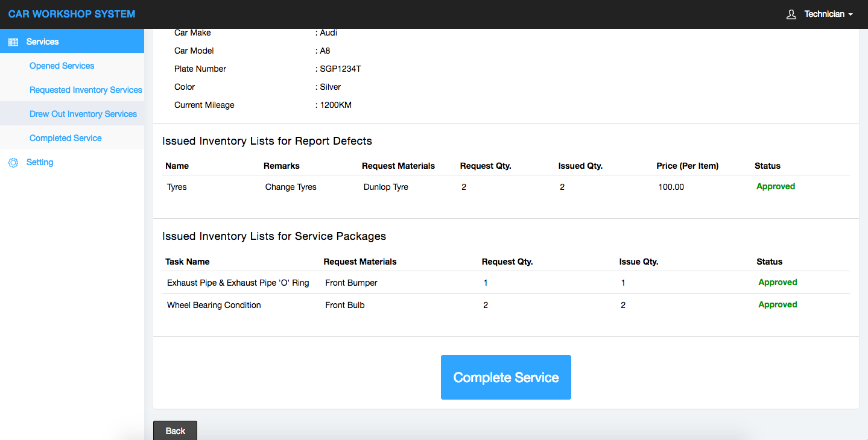The width and height of the screenshot is (868, 440).
Task: Click the Back button
Action: pos(175,430)
